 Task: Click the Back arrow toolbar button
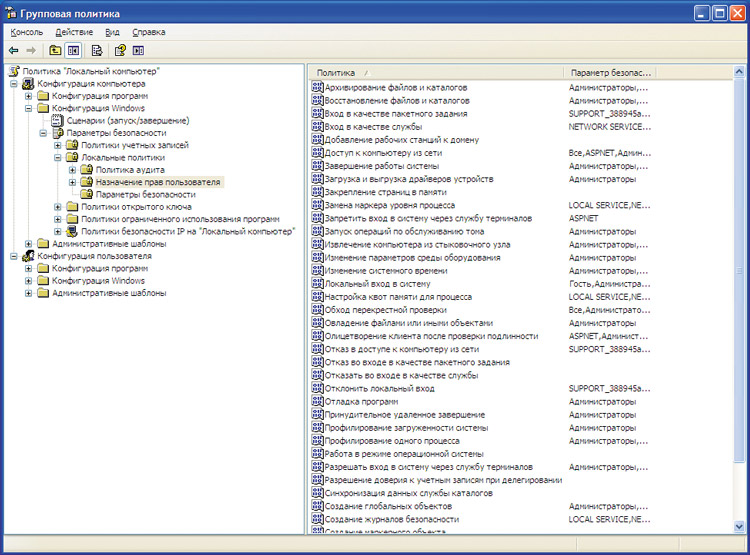[x=14, y=50]
